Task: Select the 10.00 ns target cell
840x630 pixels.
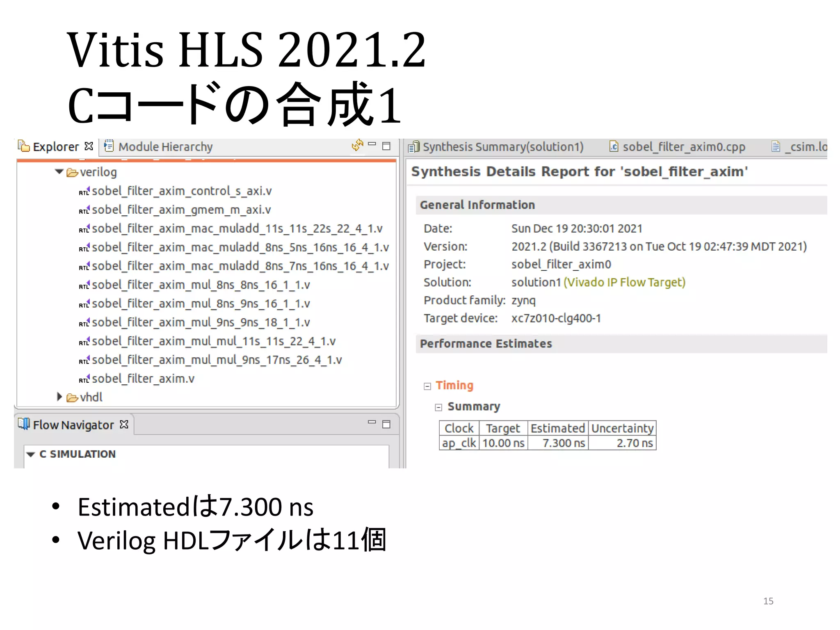Action: pyautogui.click(x=503, y=443)
